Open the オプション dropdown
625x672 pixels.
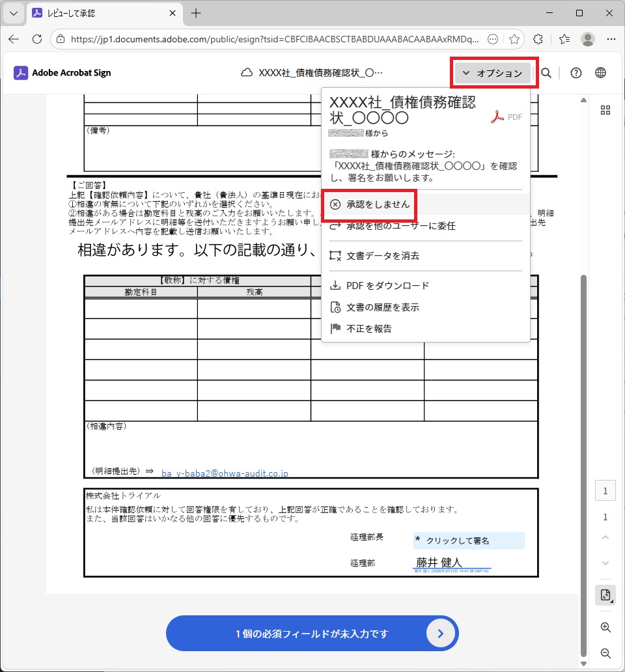tap(493, 73)
